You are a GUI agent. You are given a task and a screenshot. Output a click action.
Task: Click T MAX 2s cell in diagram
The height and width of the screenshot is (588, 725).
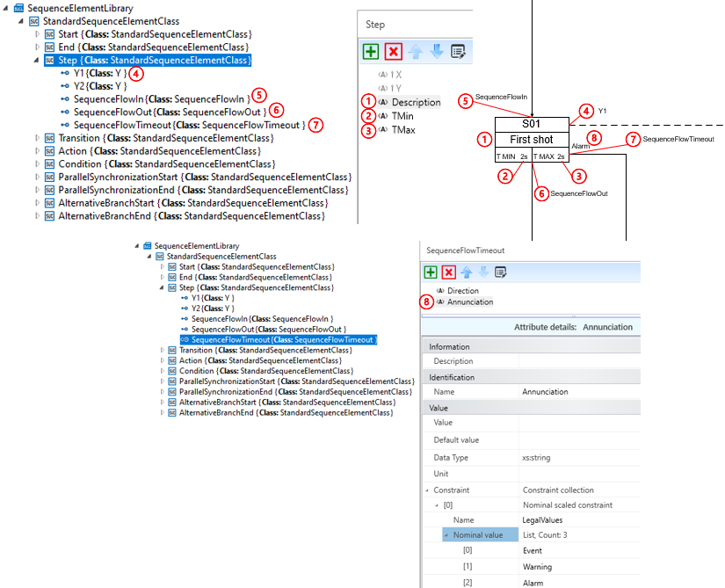[550, 156]
